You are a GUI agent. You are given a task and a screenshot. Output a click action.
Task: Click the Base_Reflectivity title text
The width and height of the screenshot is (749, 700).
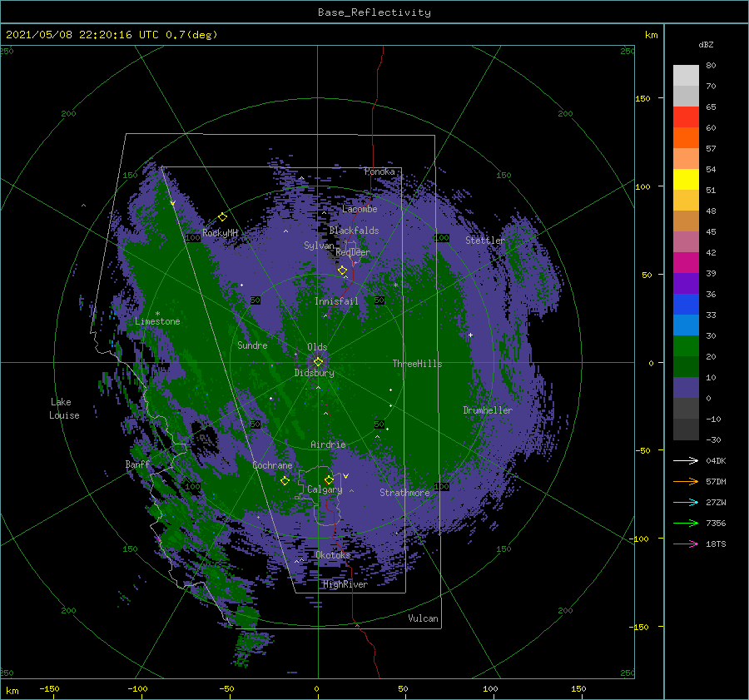(374, 12)
